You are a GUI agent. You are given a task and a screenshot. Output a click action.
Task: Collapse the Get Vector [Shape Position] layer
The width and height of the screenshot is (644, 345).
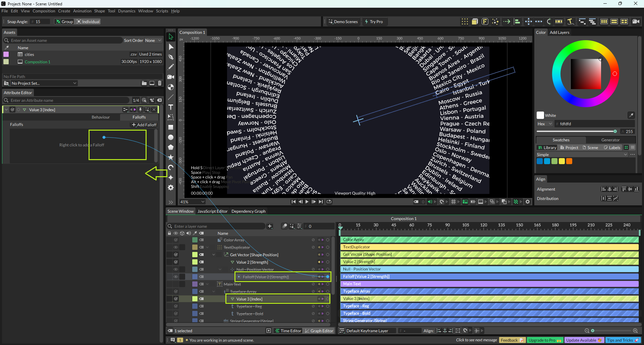214,255
